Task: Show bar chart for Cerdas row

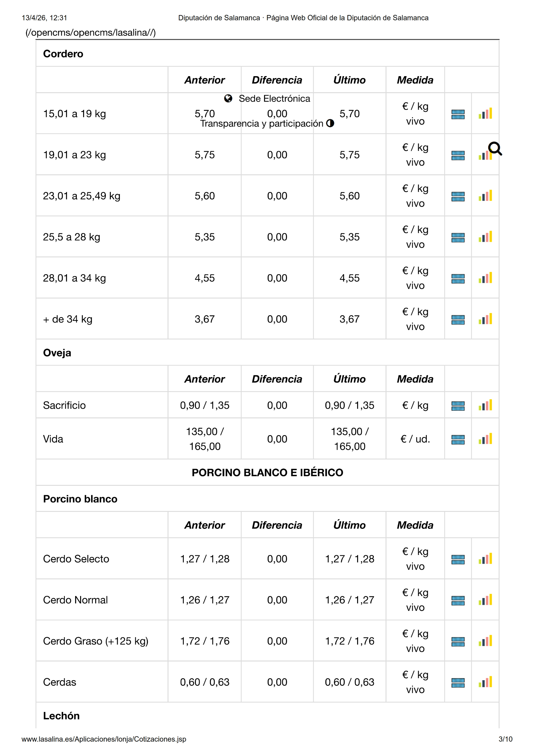Action: point(485,682)
